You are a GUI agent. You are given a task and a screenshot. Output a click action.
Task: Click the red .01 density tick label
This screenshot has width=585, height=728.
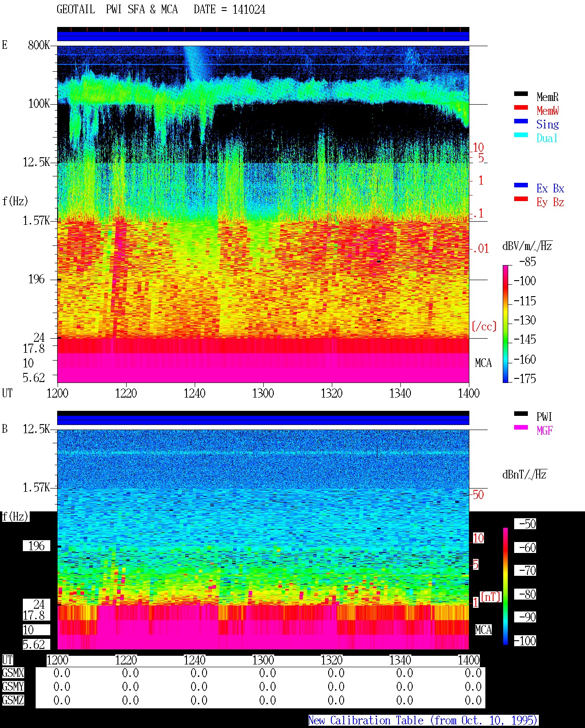pos(480,249)
